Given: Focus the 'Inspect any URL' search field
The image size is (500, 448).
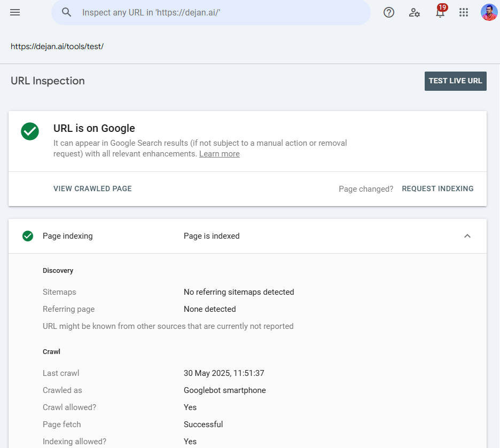Looking at the screenshot, I should 211,12.
